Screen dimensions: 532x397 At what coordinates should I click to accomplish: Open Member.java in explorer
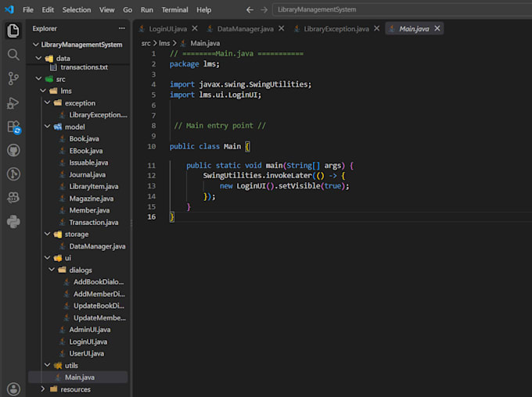pyautogui.click(x=79, y=210)
